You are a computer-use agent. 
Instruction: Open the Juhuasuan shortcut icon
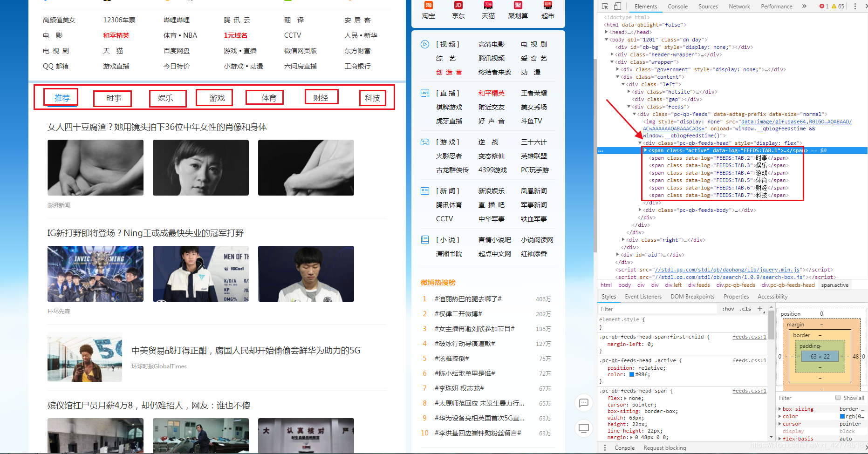click(x=518, y=5)
